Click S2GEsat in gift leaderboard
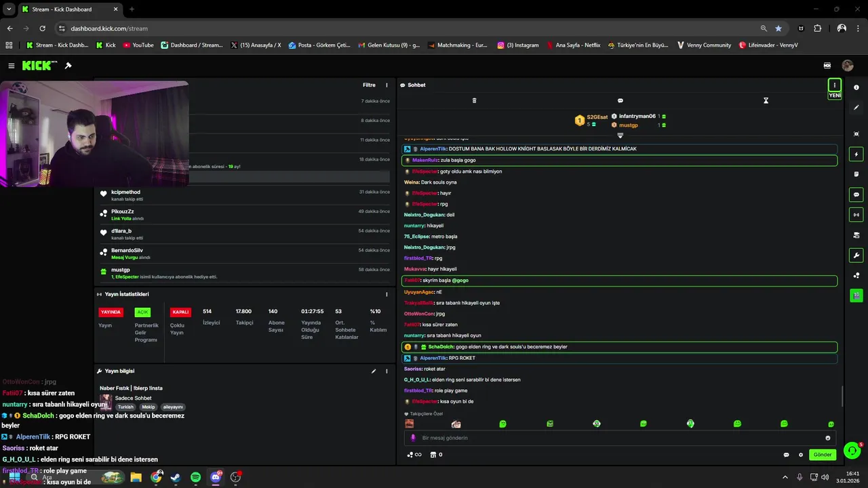 coord(597,117)
